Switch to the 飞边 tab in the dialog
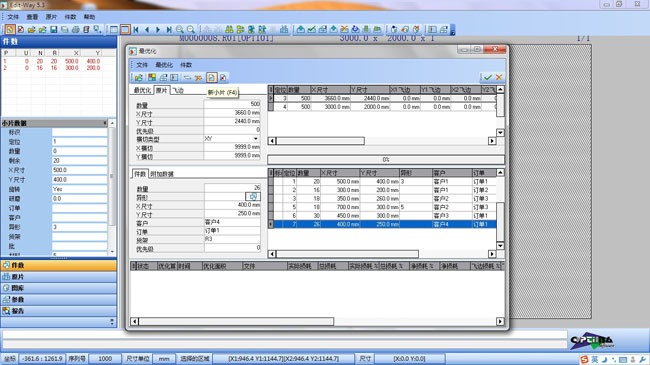650x365 pixels. pos(178,90)
